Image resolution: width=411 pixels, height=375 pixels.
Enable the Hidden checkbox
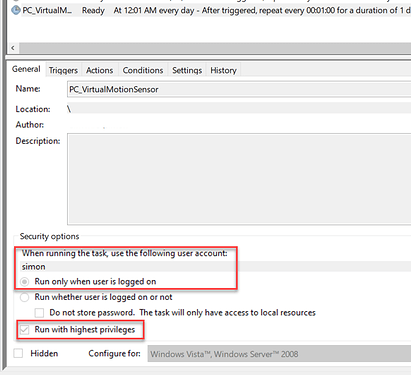(18, 353)
